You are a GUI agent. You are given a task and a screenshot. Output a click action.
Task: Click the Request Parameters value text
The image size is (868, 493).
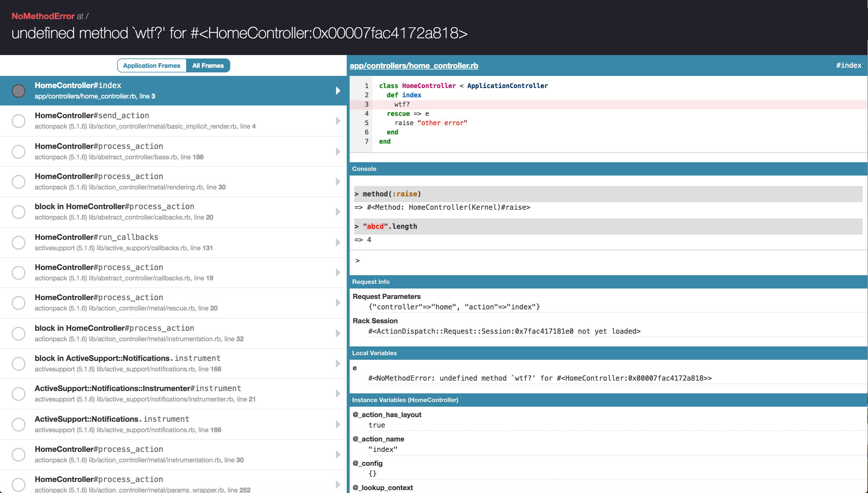(454, 307)
